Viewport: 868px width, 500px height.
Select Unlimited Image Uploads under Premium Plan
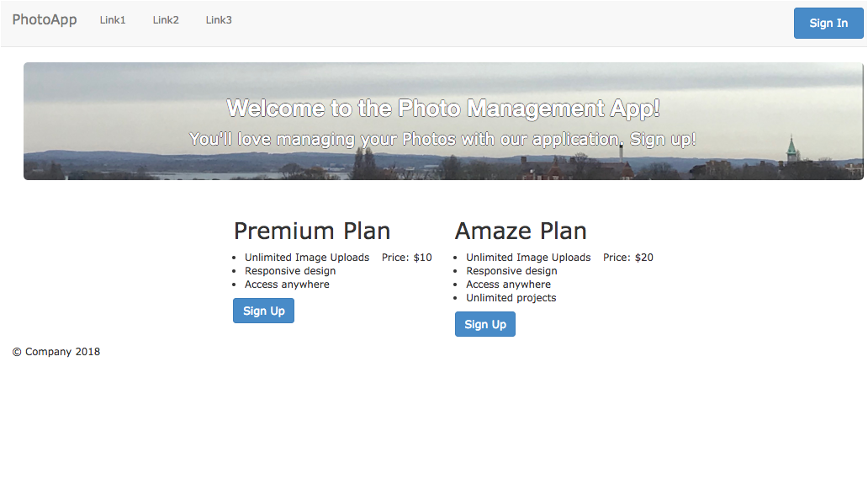coord(307,258)
